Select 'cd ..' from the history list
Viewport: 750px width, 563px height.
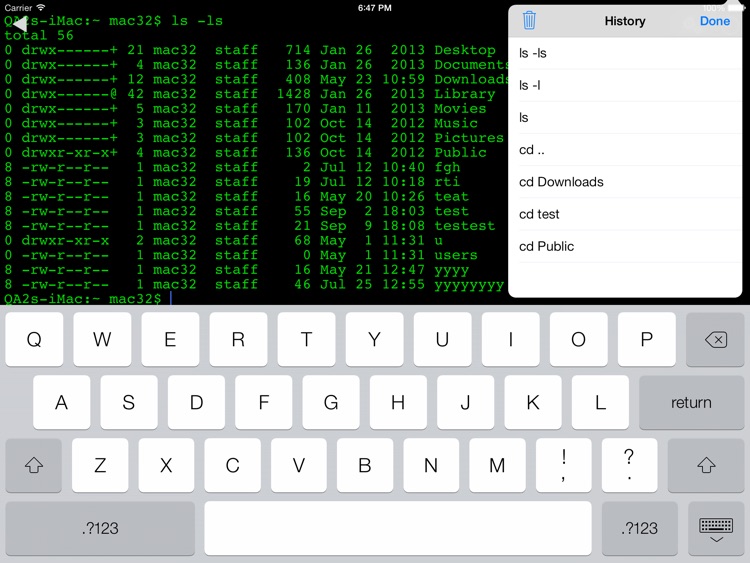(x=625, y=150)
